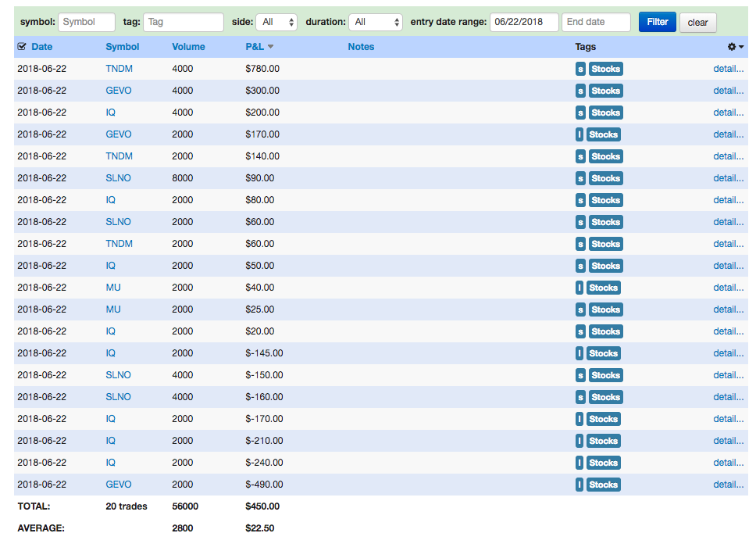Click the Stocks tag on the $200.00 row
The width and height of the screenshot is (756, 551).
tap(605, 113)
